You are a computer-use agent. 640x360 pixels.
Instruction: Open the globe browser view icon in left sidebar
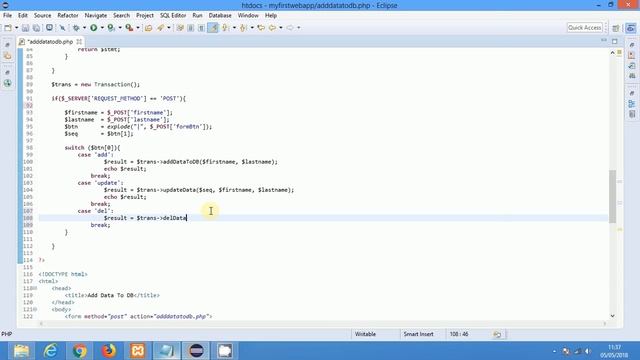pos(8,83)
